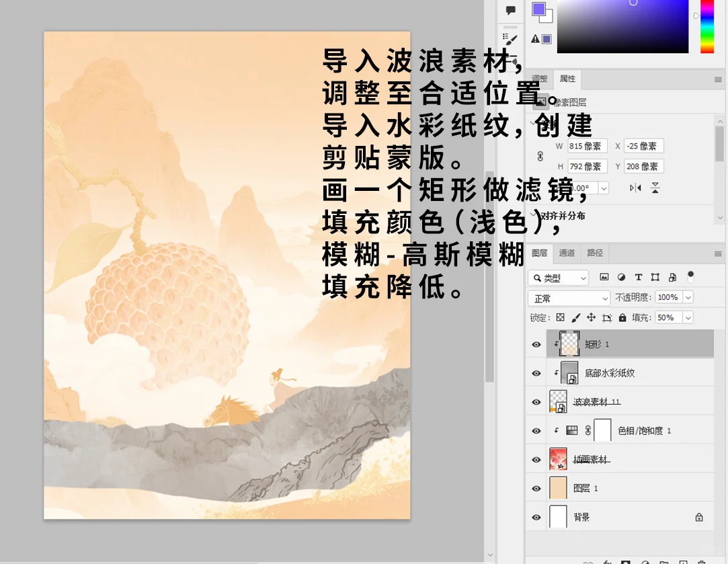
Task: Click the Properties panel scroll up arrow
Action: 720,121
